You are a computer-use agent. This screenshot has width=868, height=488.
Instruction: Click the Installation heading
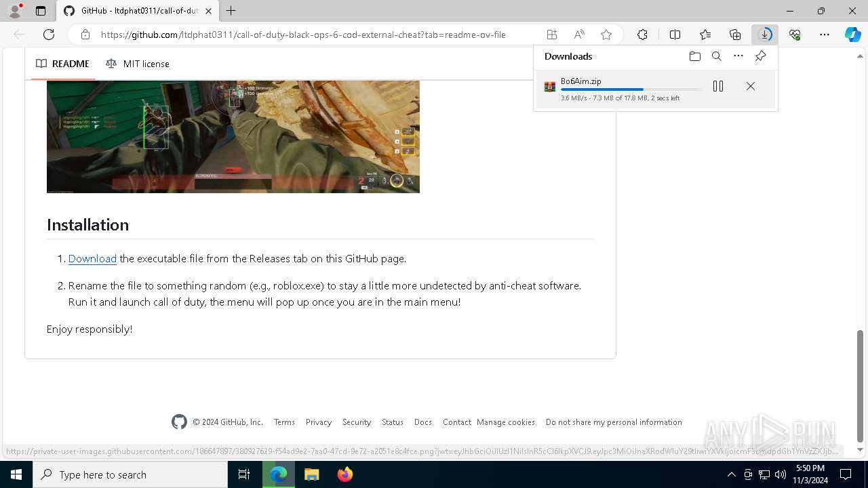87,224
